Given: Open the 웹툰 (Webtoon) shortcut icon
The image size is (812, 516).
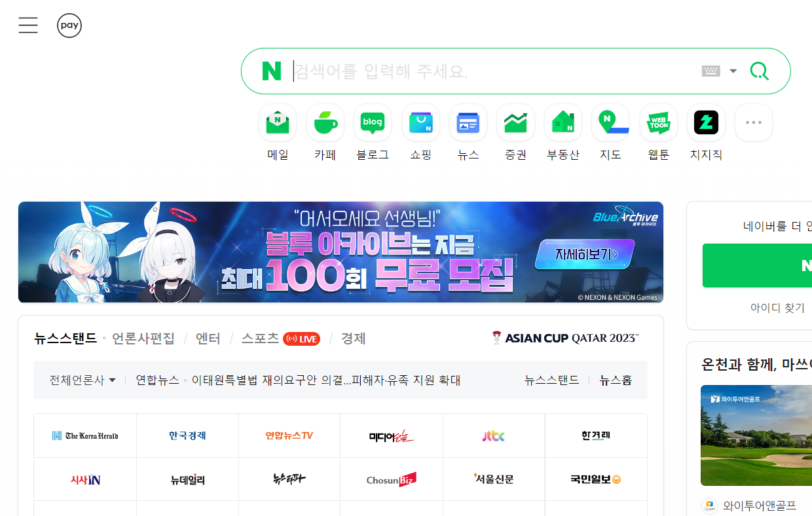Looking at the screenshot, I should click(659, 122).
